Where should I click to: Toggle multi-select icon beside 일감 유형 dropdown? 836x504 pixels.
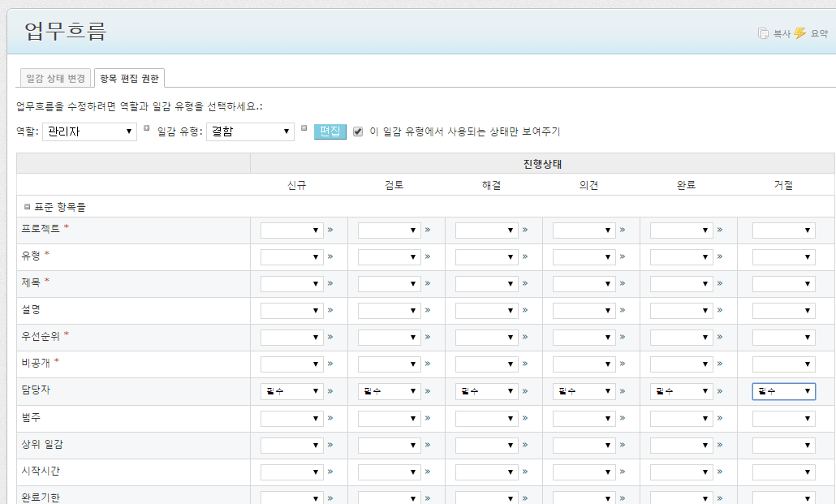pyautogui.click(x=304, y=128)
